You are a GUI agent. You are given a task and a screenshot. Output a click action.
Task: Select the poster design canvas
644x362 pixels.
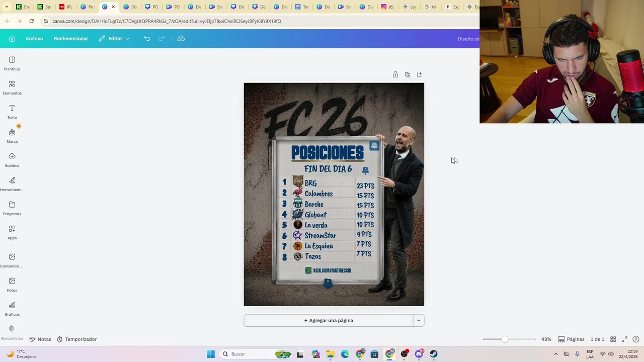pos(334,195)
